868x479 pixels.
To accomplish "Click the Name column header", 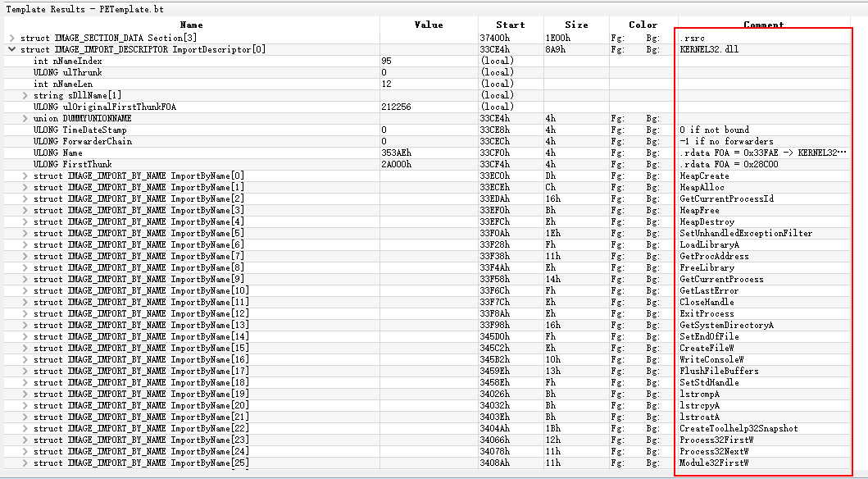I will point(191,25).
